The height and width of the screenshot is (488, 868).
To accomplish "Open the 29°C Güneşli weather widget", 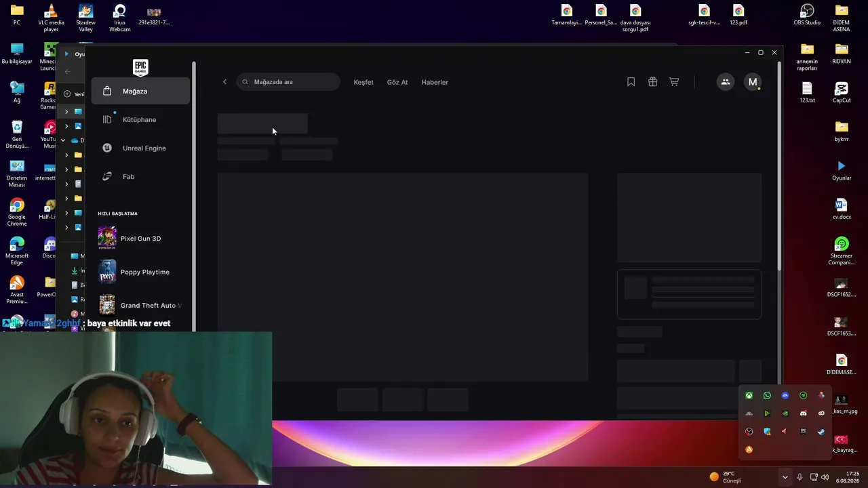I will 726,477.
